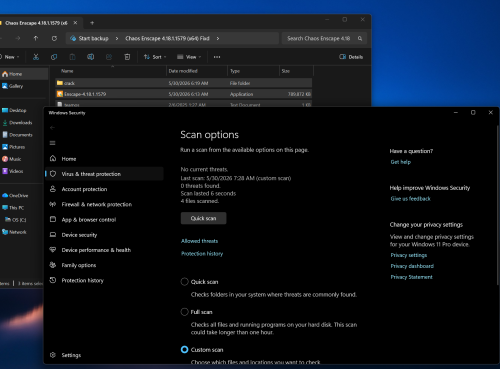Click the Device security laptop icon
This screenshot has width=500, height=369.
tap(53, 235)
